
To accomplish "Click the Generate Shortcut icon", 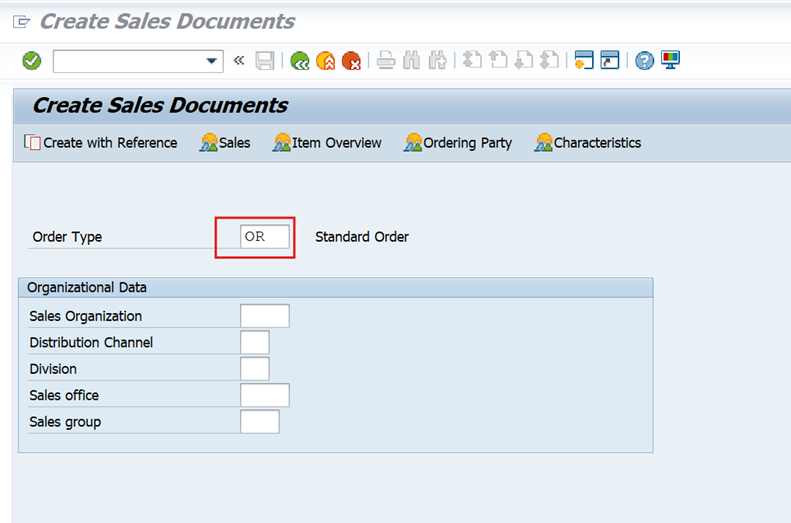I will click(609, 60).
